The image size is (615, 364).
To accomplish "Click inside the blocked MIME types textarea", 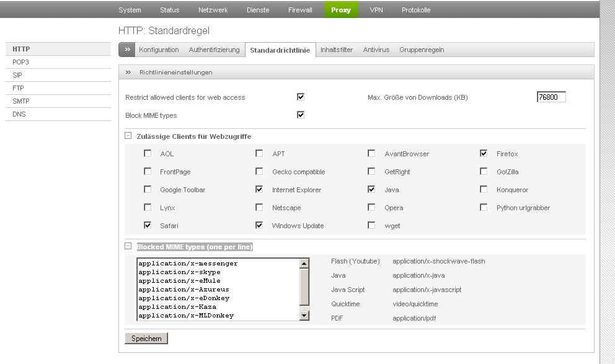I will [217, 290].
